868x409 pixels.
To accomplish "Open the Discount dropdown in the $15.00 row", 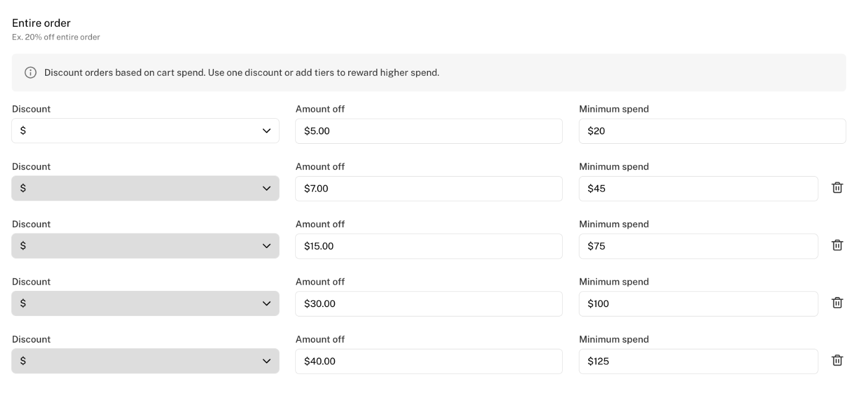I will coord(145,246).
